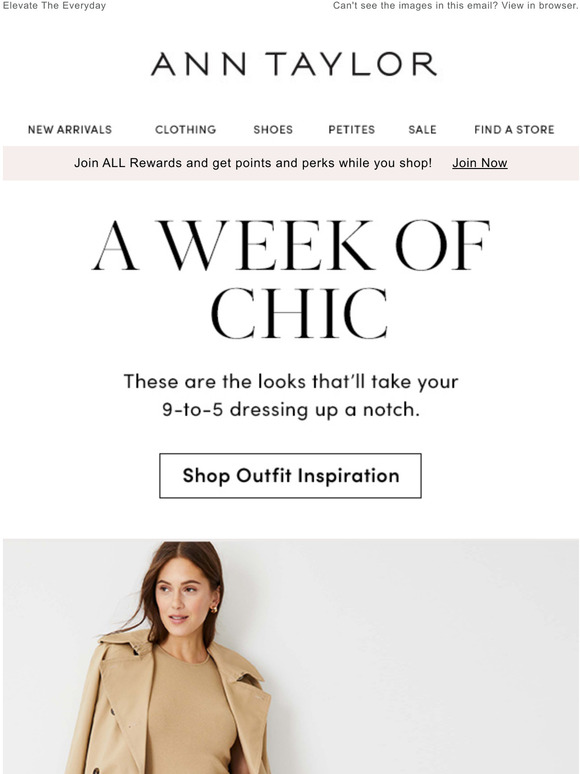Visit the SALE navigation link

[422, 129]
